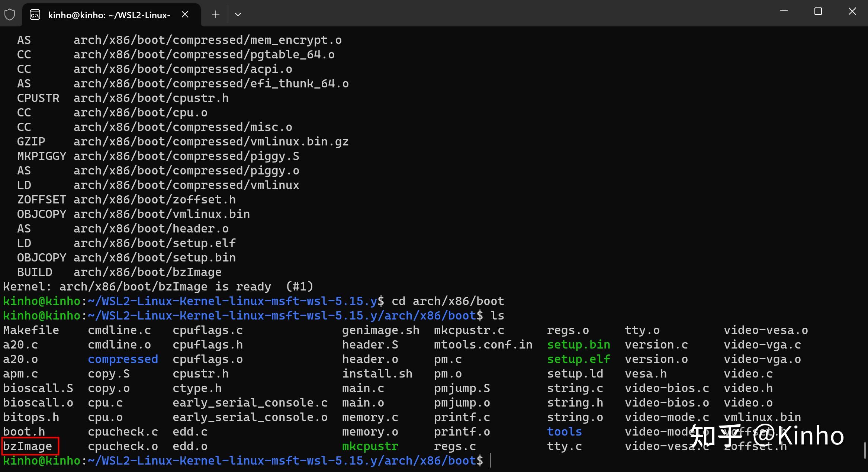Click the shield icon in title bar

(10, 15)
